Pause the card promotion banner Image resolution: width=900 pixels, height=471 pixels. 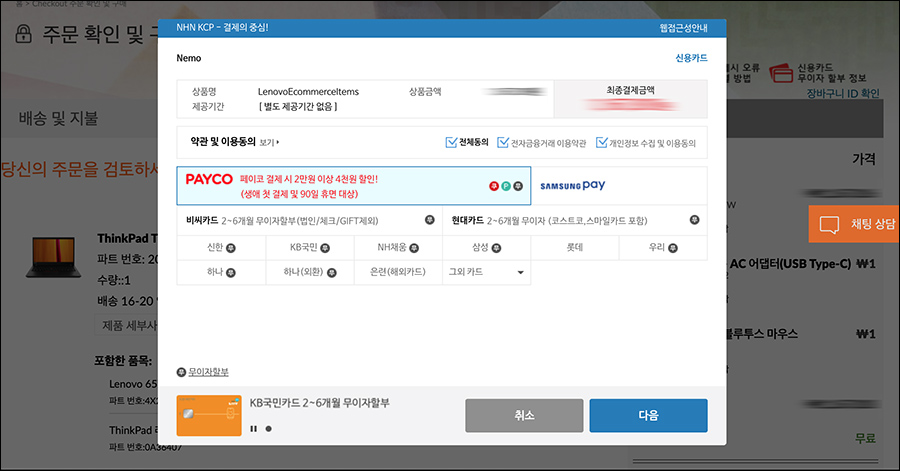point(254,429)
